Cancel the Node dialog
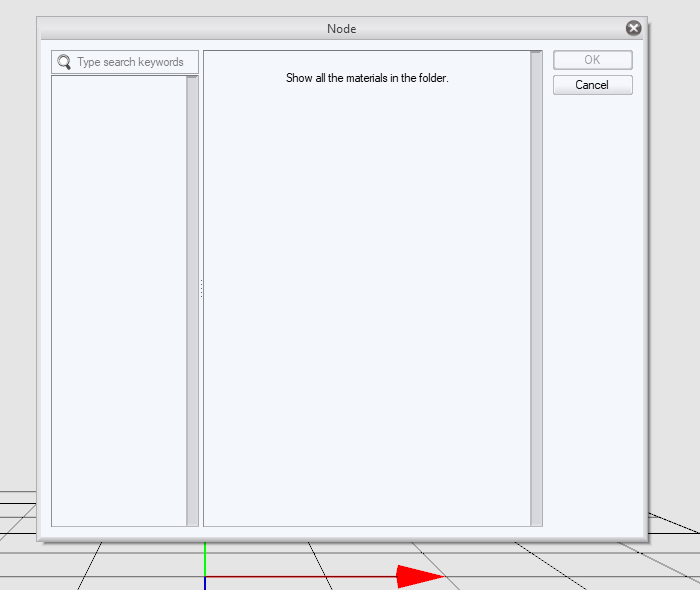700x590 pixels. click(x=592, y=85)
